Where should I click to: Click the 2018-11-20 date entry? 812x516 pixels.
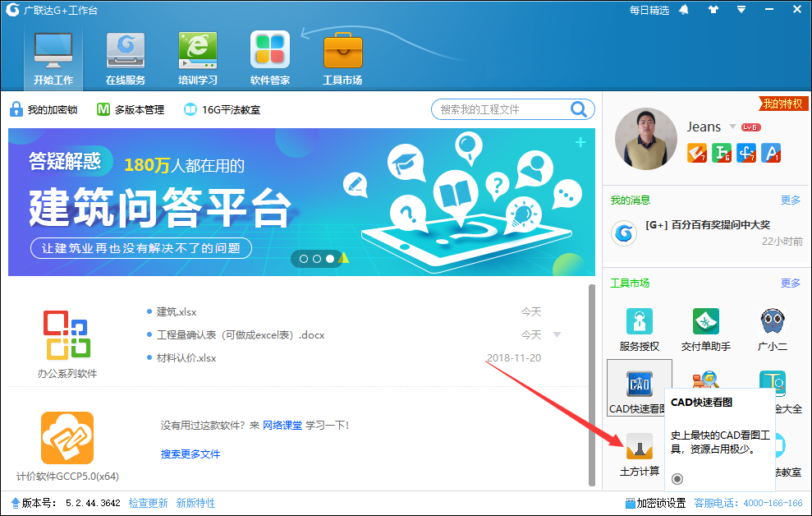click(x=514, y=358)
